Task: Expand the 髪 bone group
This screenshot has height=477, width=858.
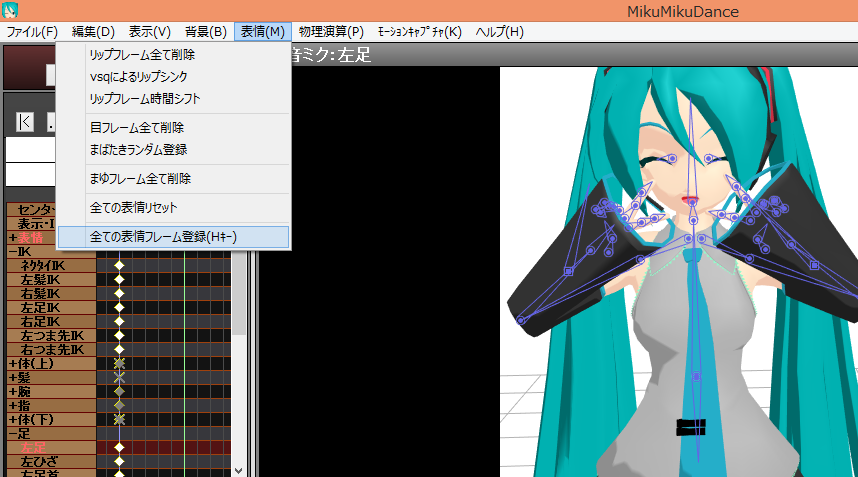Action: pyautogui.click(x=13, y=377)
